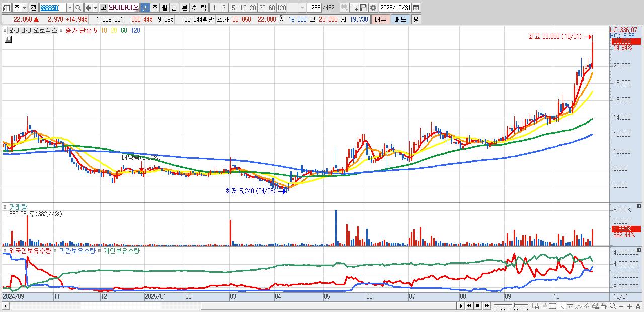Screen dimensions: 644x312
Task: Click the bottom magnifier zoom icon
Action: pyautogui.click(x=613, y=306)
